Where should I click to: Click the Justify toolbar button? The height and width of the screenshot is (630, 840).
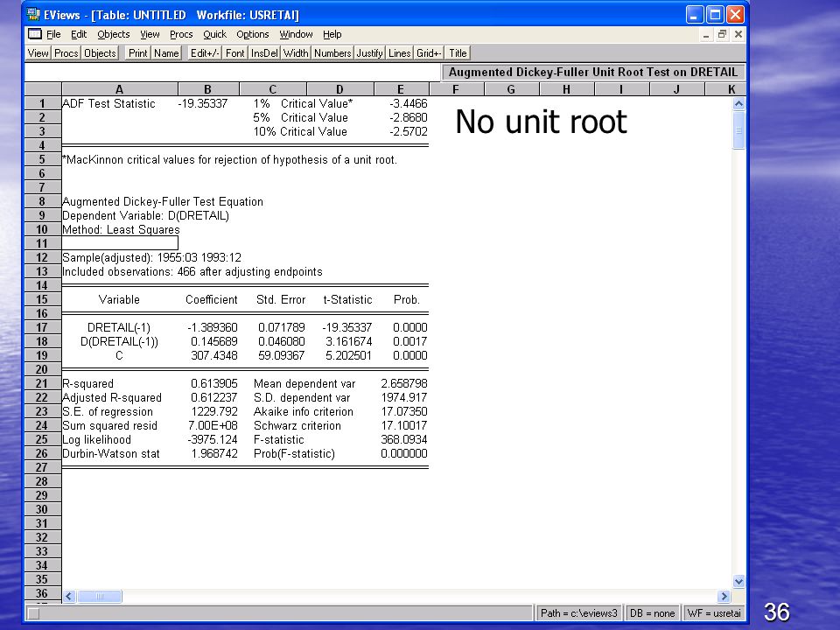369,53
